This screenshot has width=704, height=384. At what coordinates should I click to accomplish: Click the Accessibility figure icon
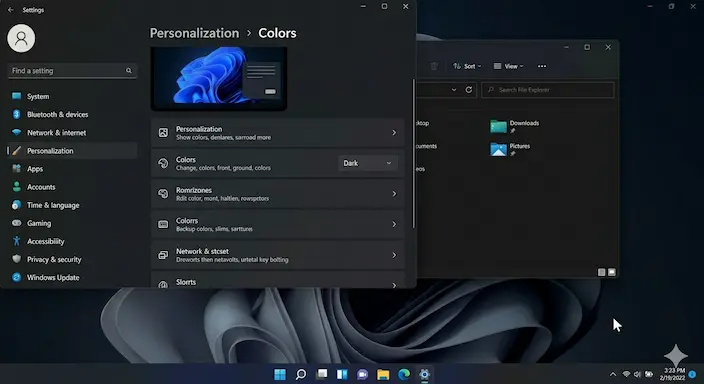(x=17, y=241)
